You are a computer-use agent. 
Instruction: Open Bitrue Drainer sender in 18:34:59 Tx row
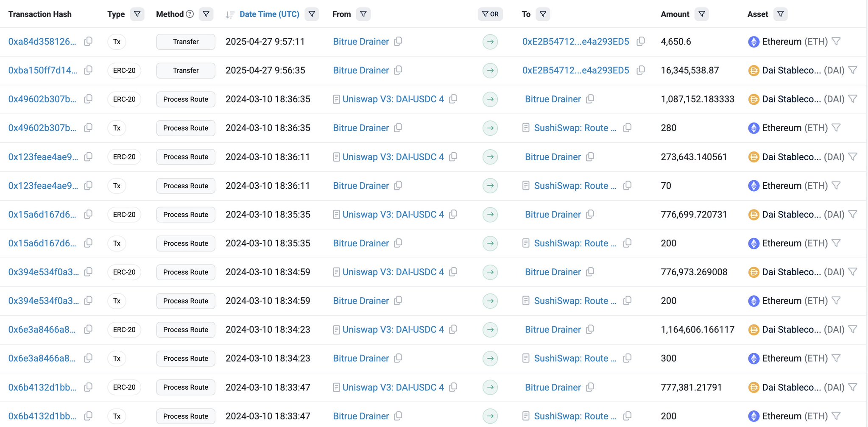tap(361, 301)
